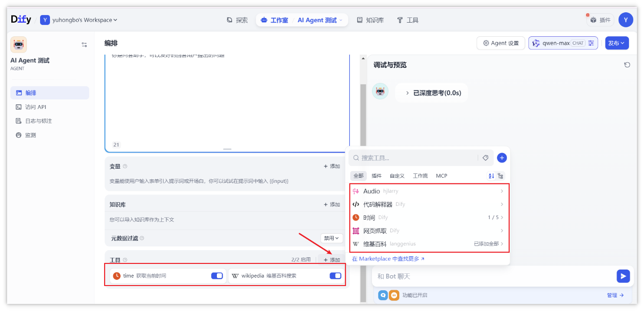Select 编排 in the left sidebar
The image size is (644, 311).
tap(50, 93)
